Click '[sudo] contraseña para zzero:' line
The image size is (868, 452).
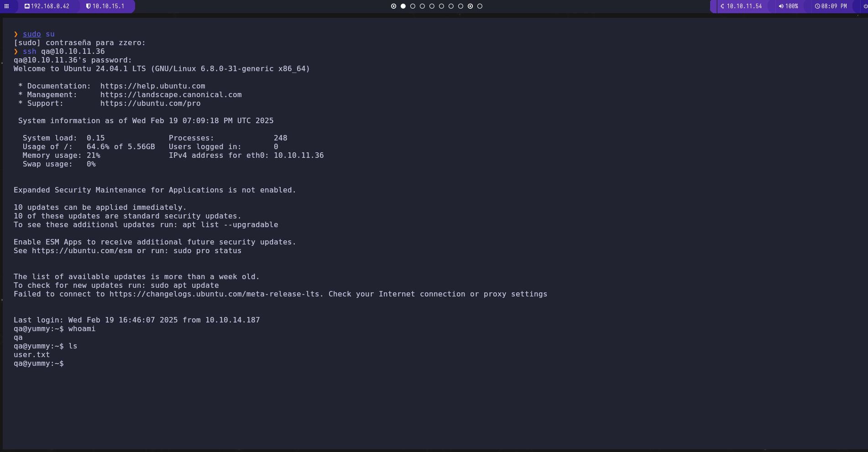[79, 43]
